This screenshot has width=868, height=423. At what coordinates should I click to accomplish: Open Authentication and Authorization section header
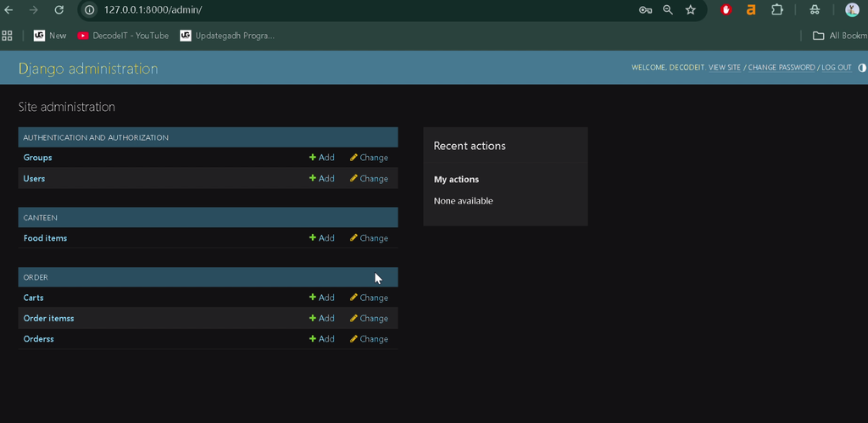[96, 137]
